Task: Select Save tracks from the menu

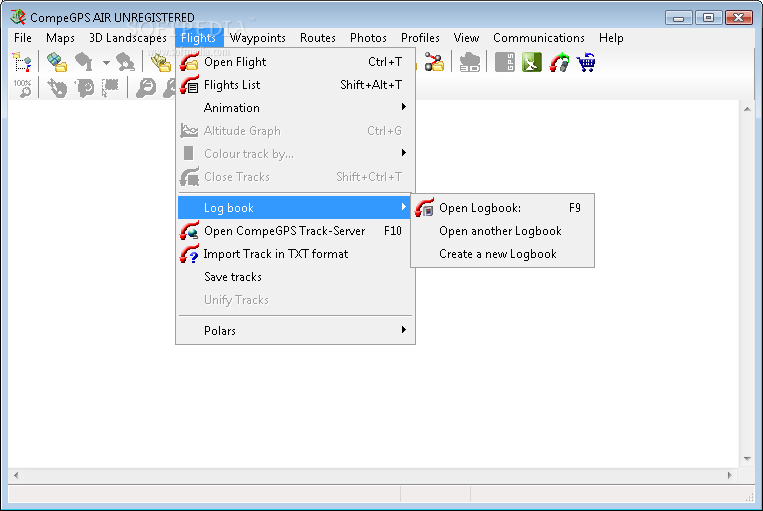Action: point(295,276)
